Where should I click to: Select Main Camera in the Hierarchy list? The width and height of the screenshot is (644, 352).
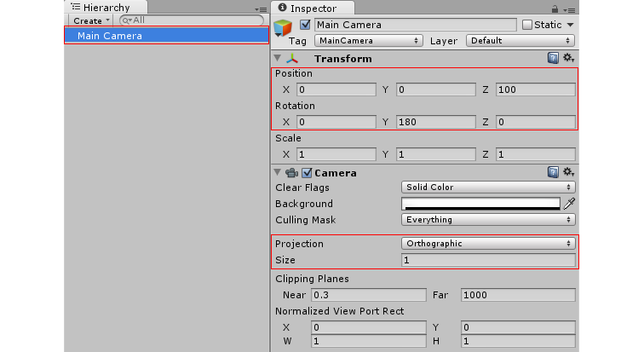pos(166,36)
